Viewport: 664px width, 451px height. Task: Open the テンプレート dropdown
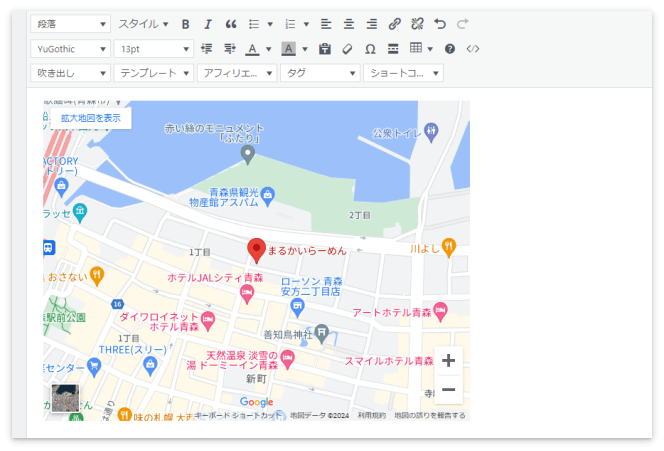tap(153, 73)
